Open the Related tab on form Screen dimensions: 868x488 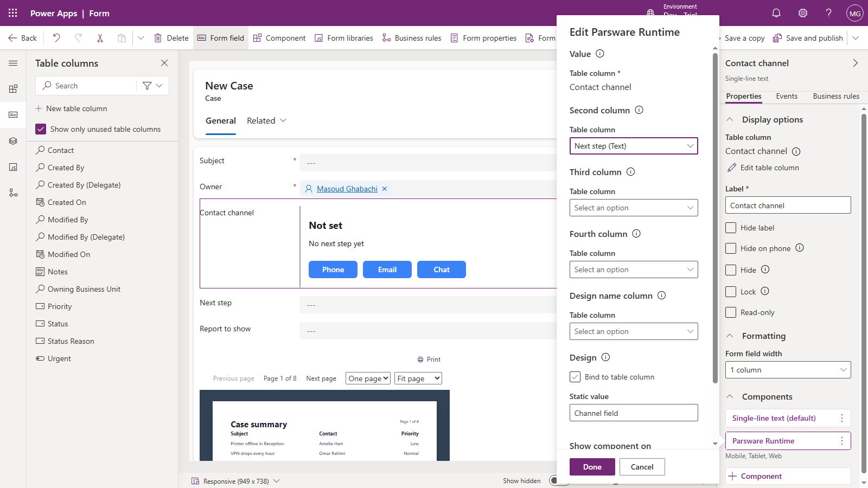267,121
